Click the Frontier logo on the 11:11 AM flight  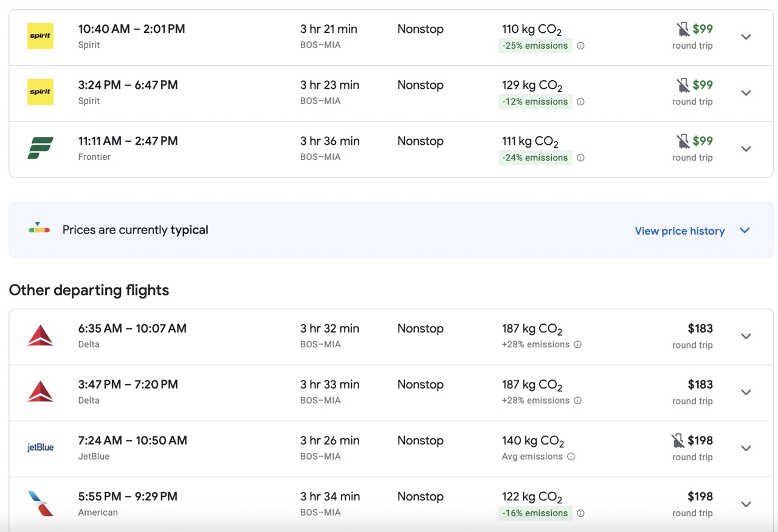pyautogui.click(x=40, y=148)
